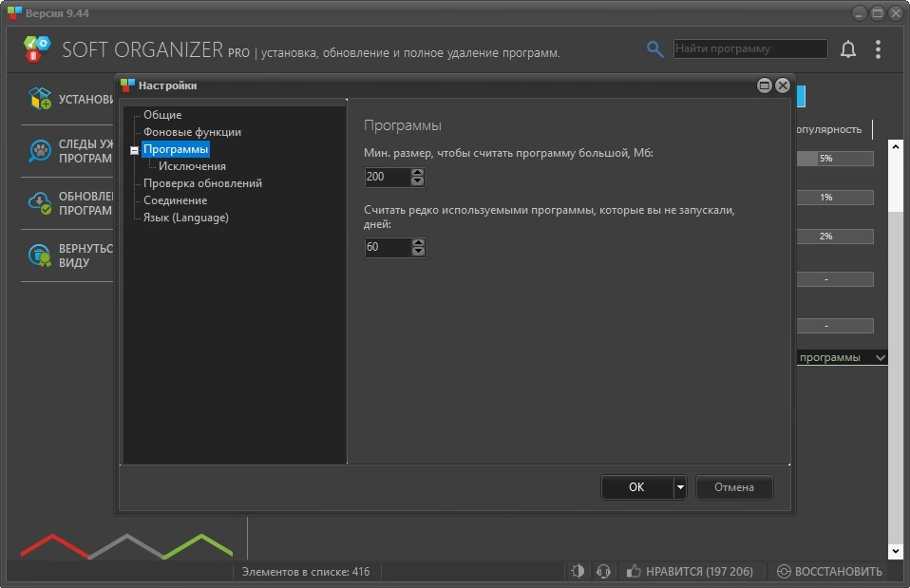Select Общие in settings tree
910x588 pixels.
[162, 115]
